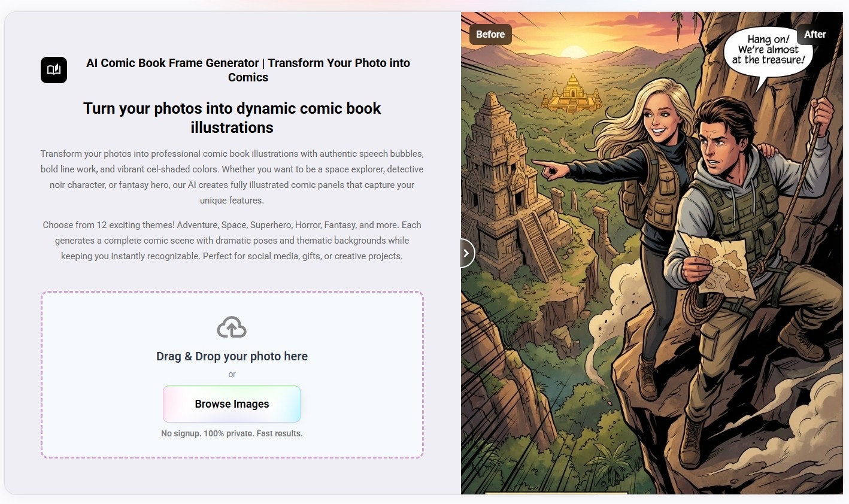Click the 'Hang on!' speech bubble

(768, 51)
